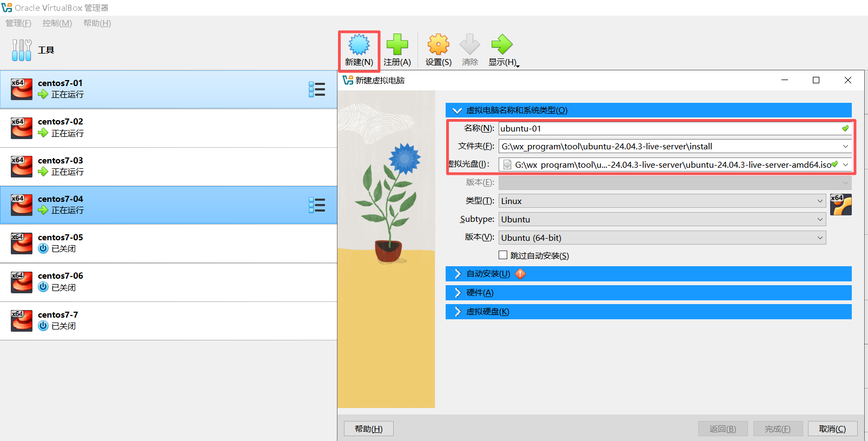This screenshot has width=868, height=441.
Task: Click the x64 Ubuntu OS type icon
Action: pyautogui.click(x=841, y=205)
